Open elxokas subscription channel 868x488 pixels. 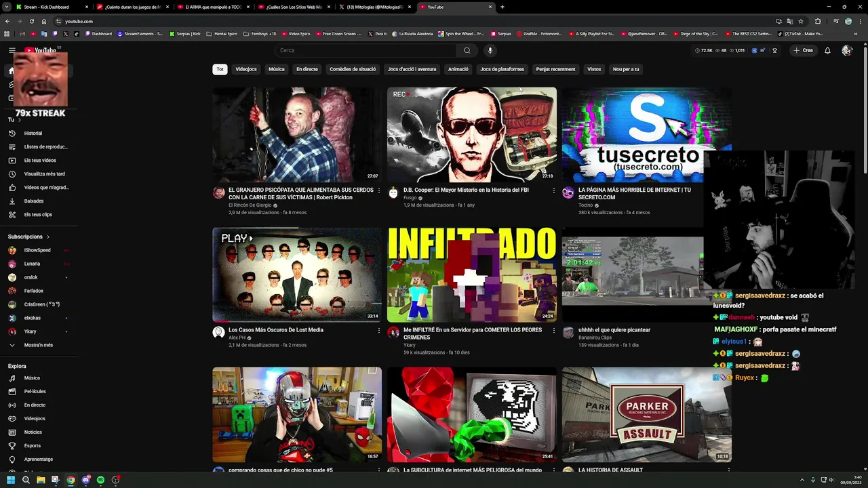click(39, 318)
